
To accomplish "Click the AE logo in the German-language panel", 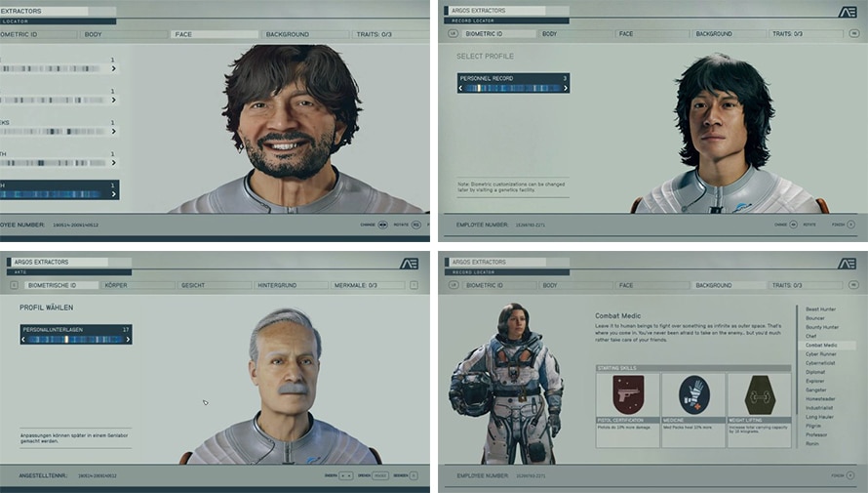I will tap(409, 264).
